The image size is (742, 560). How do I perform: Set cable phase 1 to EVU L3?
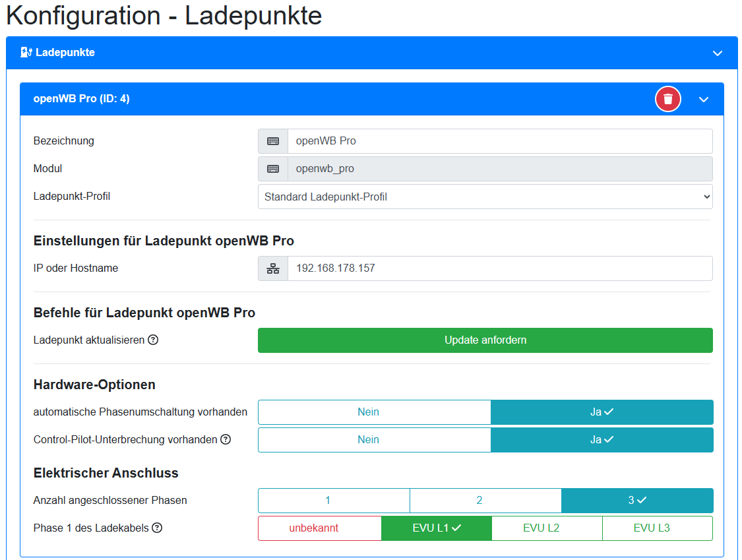tap(658, 528)
